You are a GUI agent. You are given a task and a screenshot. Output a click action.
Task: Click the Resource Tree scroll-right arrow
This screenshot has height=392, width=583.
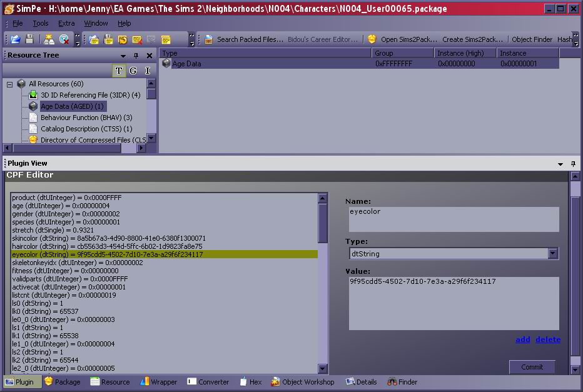(141, 148)
